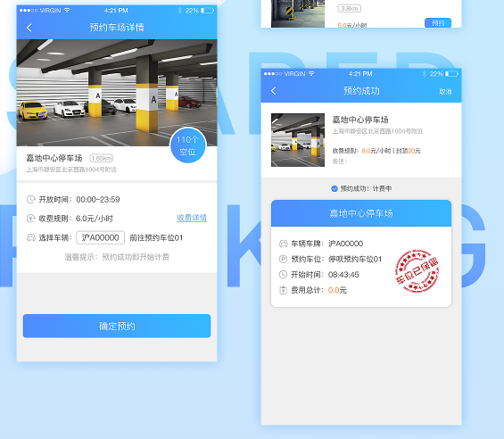Tap the P icon beside reserved space row

pos(283,259)
